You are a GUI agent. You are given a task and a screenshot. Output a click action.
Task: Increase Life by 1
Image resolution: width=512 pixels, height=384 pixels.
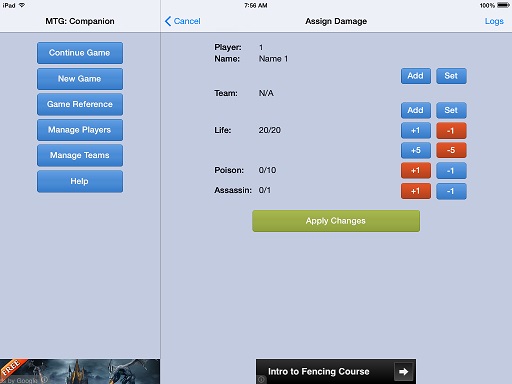(416, 131)
